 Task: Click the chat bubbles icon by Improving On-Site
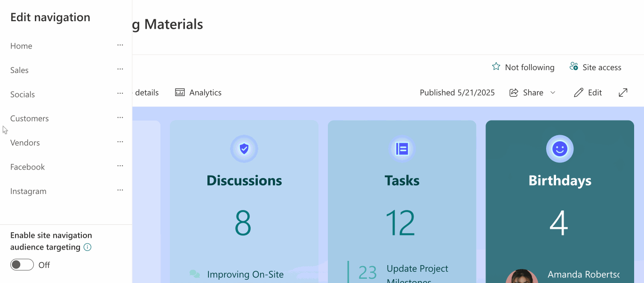[194, 274]
